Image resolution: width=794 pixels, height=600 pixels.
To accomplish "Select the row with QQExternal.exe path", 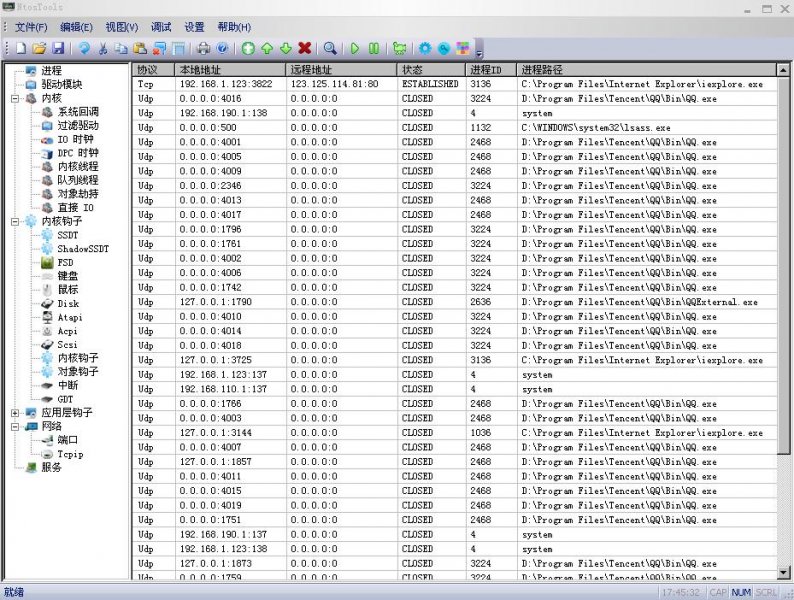I will (x=454, y=302).
